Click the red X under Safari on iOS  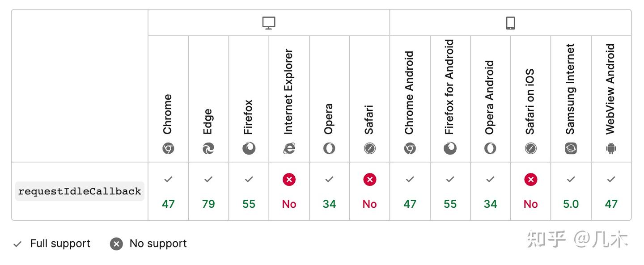click(530, 180)
